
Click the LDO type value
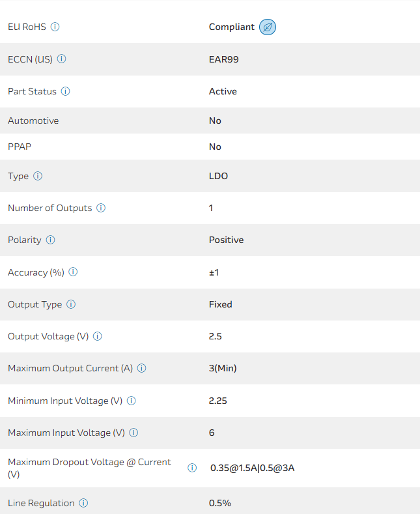pyautogui.click(x=218, y=176)
